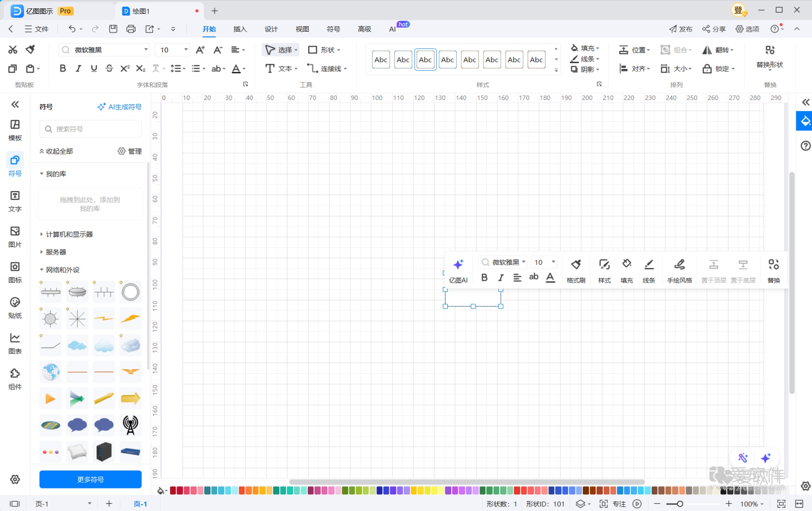Use the 格式刷 format painter
This screenshot has width=812, height=511.
[575, 270]
